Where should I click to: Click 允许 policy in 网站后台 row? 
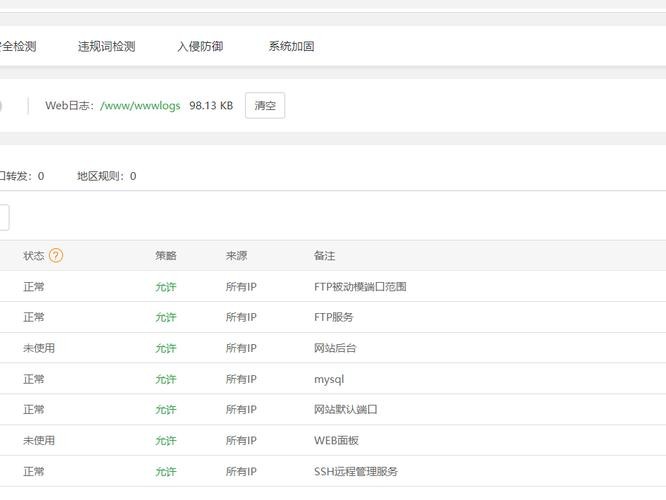pos(166,348)
